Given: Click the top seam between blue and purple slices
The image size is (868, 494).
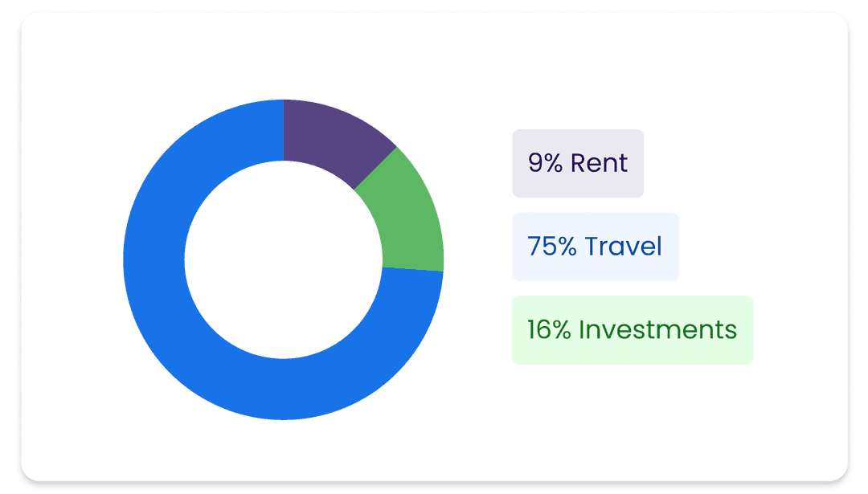Looking at the screenshot, I should pos(284,130).
